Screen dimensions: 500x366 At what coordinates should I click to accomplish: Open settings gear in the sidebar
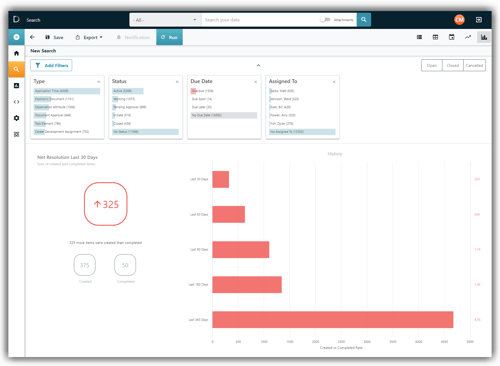click(16, 118)
